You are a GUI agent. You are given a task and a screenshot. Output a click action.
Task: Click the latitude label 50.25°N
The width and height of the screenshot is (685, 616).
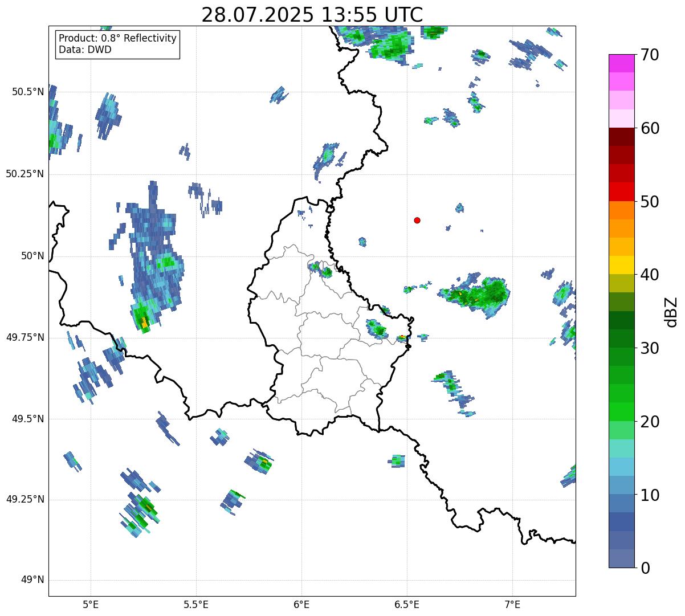[25, 174]
